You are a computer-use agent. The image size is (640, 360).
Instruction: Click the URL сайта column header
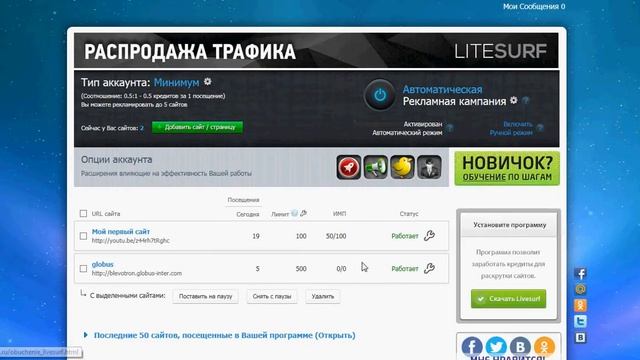click(x=106, y=213)
